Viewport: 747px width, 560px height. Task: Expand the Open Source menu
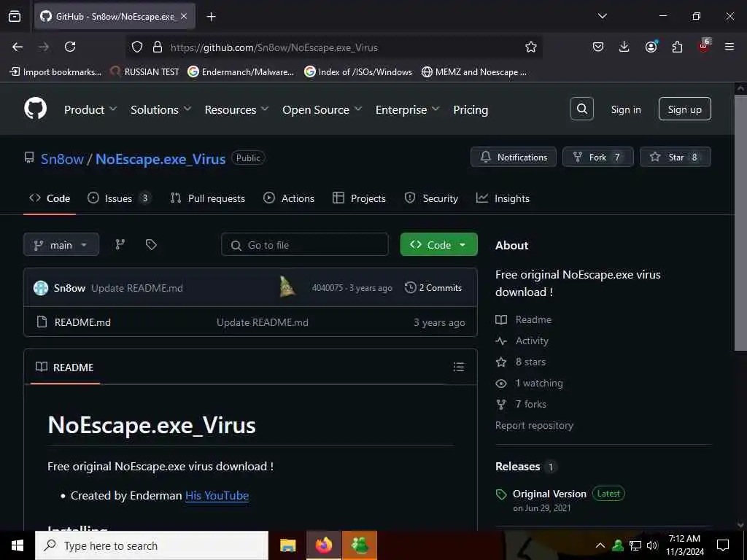point(322,109)
